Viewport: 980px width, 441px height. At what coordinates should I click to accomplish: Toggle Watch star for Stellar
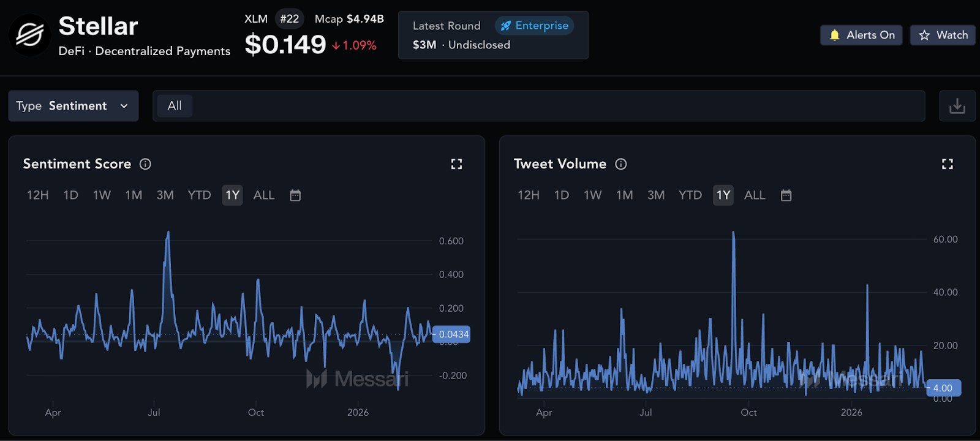point(943,36)
